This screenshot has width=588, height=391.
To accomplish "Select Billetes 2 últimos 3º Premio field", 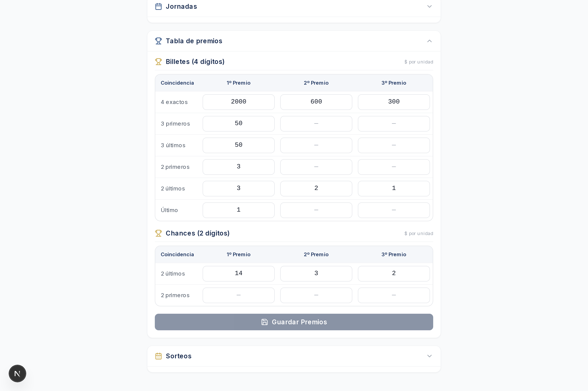I will [394, 189].
